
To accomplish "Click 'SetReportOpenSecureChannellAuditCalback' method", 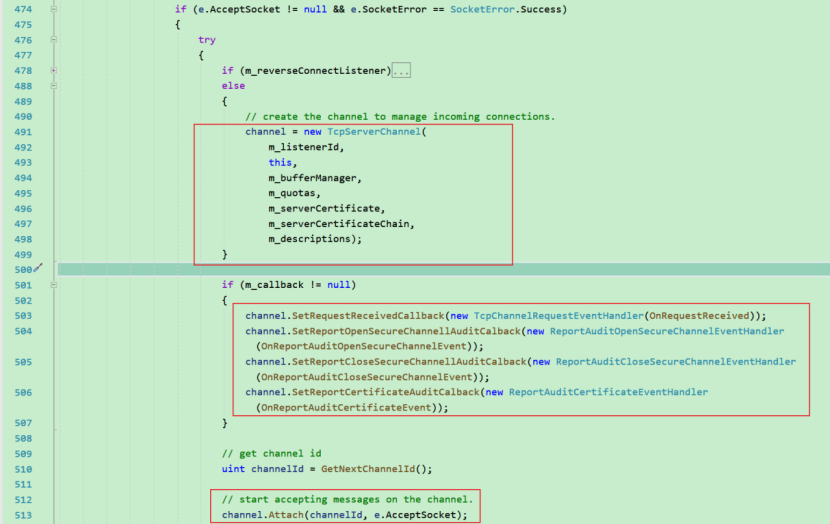I will (406, 331).
